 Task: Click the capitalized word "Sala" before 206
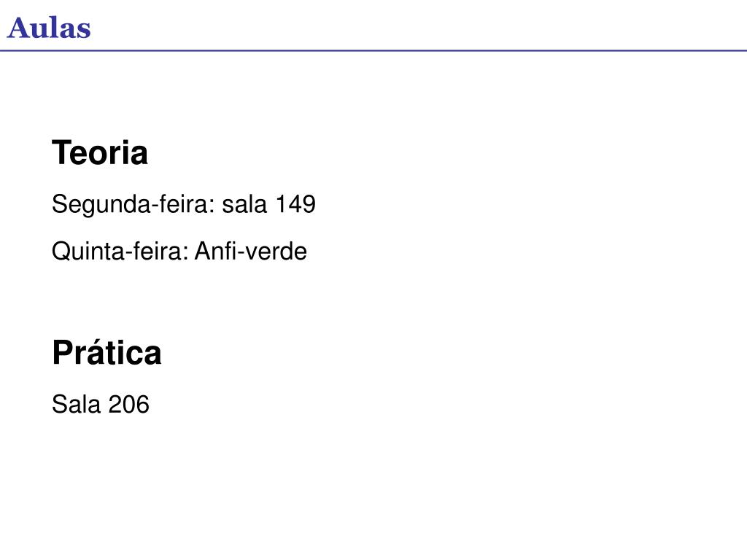pos(76,404)
